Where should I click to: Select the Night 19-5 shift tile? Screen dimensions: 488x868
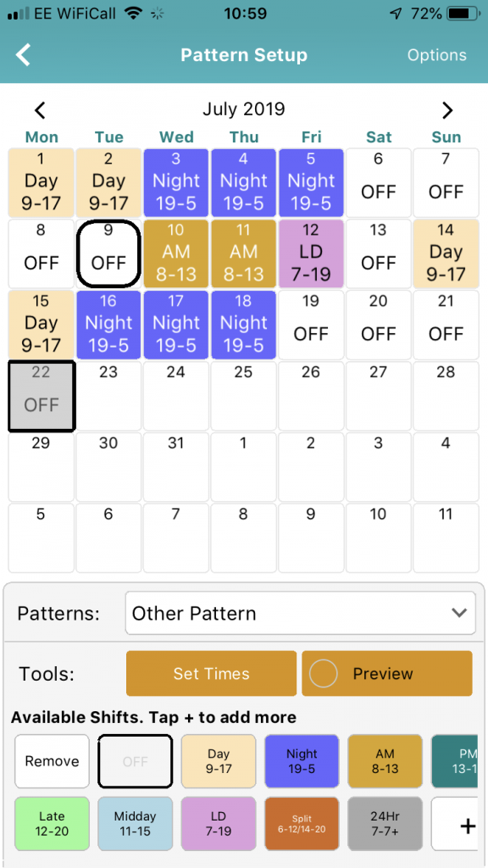[302, 761]
